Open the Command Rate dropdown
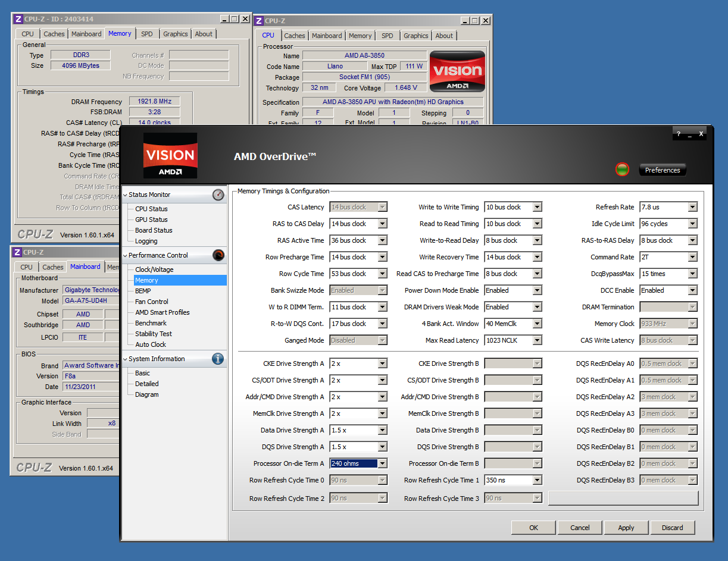This screenshot has width=728, height=561. [x=692, y=257]
